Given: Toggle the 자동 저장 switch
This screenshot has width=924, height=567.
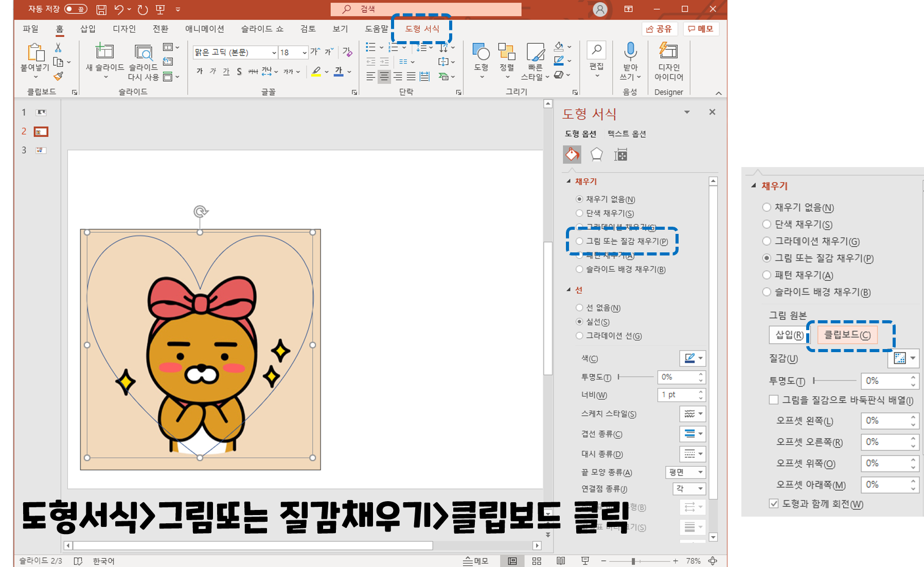Looking at the screenshot, I should (x=76, y=9).
